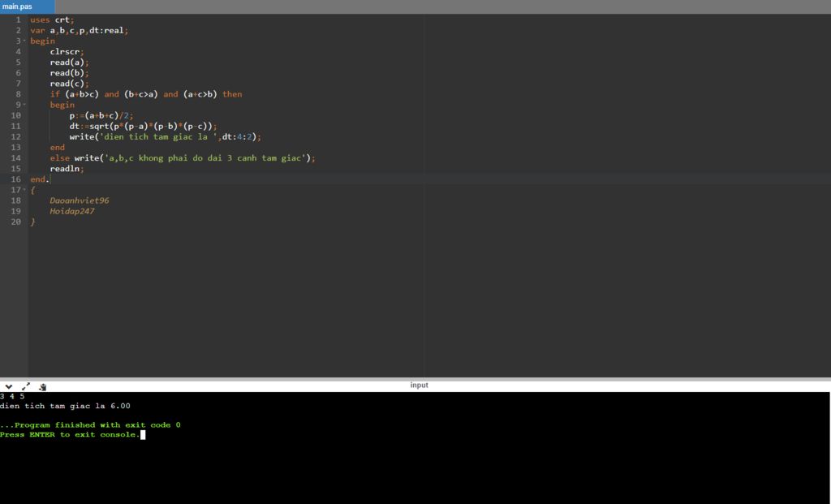Click the 'dien tich tam giac la' write statement
Screen dimensions: 831x504
tap(166, 136)
